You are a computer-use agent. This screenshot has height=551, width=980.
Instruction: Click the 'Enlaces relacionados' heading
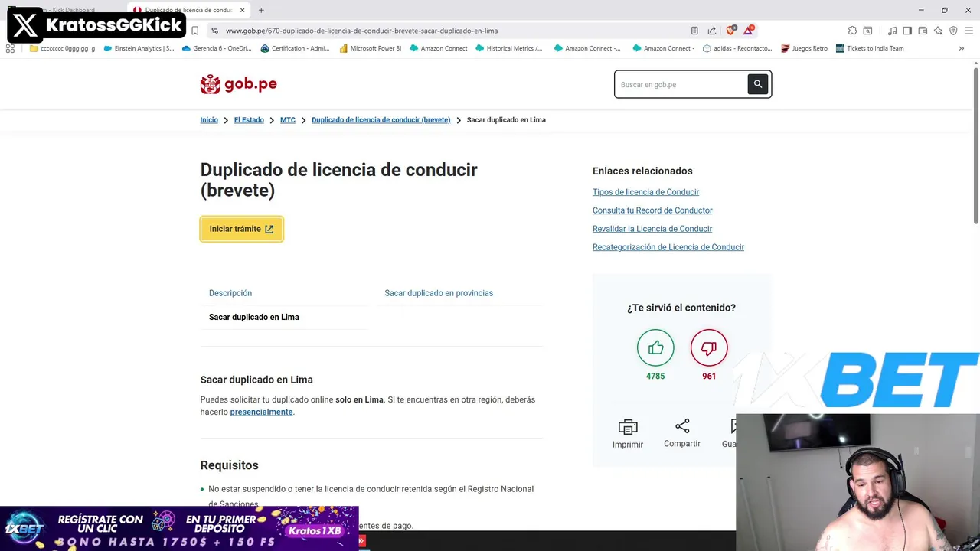click(x=642, y=171)
